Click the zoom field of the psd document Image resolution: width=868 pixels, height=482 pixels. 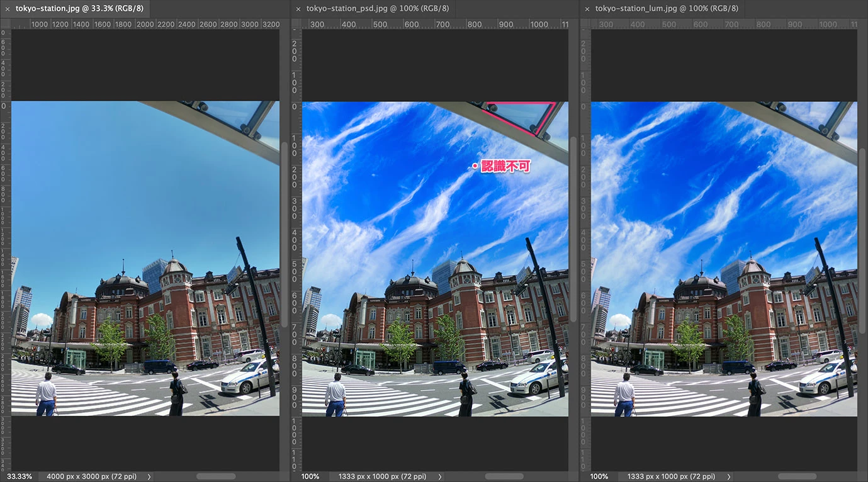coord(310,477)
